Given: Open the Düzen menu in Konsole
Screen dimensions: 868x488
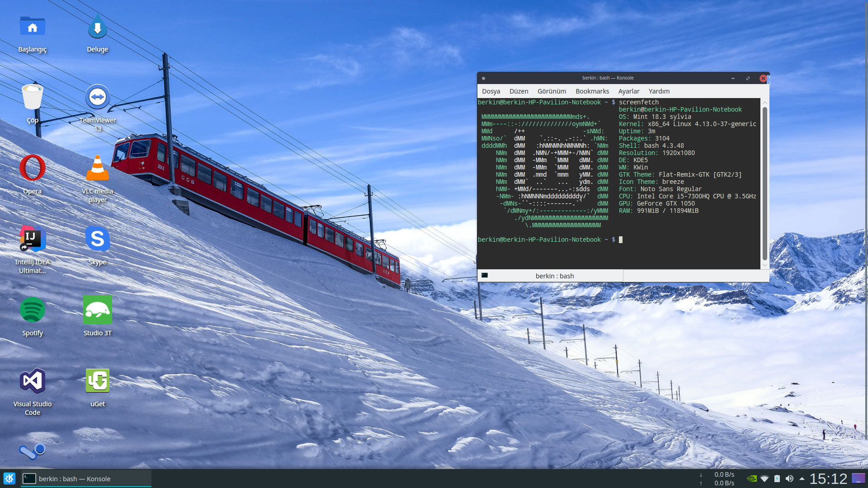Looking at the screenshot, I should tap(519, 91).
